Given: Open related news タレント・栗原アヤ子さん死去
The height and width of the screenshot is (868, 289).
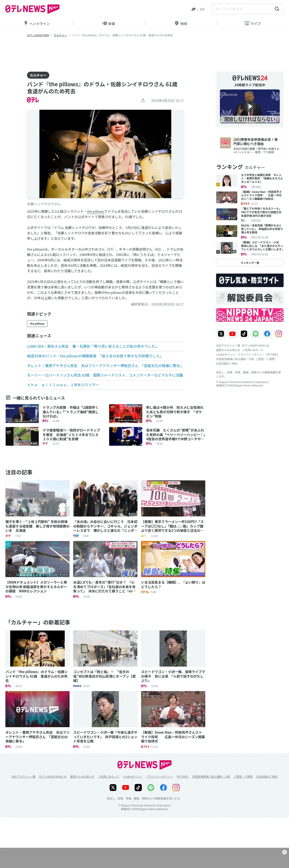Looking at the screenshot, I should coord(105,365).
